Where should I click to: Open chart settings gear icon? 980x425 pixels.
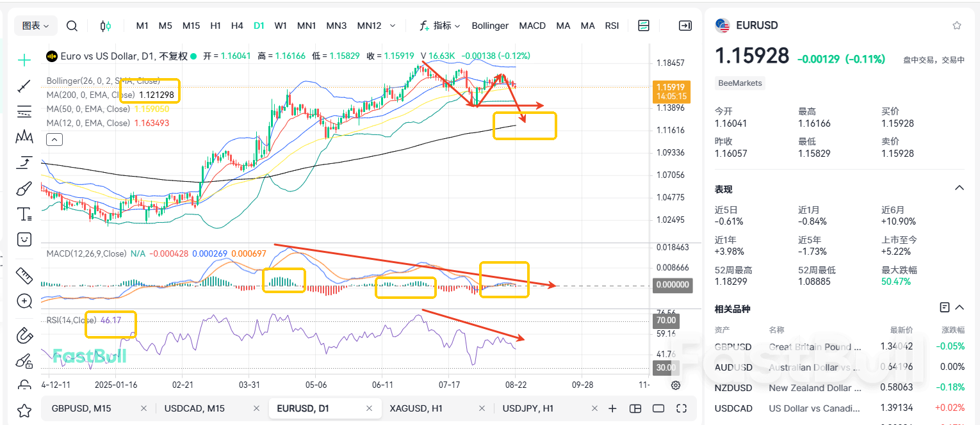(x=676, y=385)
